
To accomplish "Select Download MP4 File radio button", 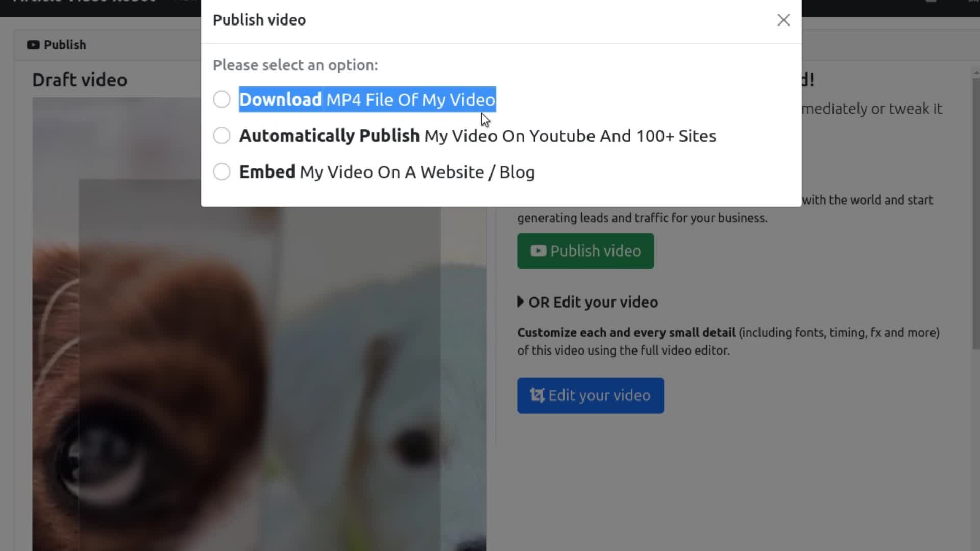I will coord(222,99).
